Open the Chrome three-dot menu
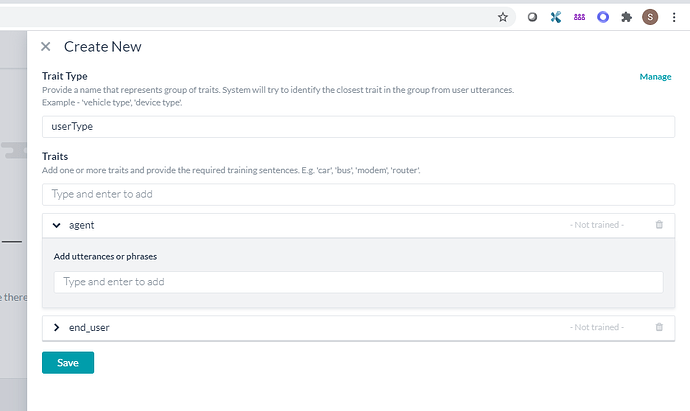Screen dimensions: 690x411 click(674, 17)
